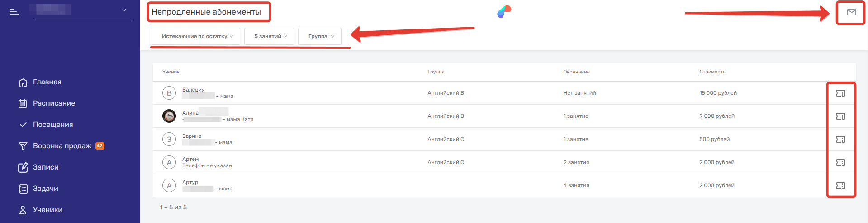Click Алина's profile photo avatar
This screenshot has height=223, width=868.
[x=169, y=116]
